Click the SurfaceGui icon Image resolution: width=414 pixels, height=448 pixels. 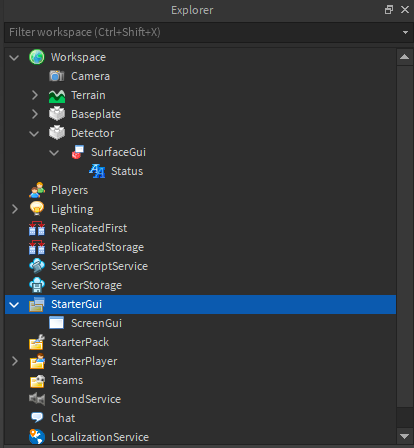tap(77, 152)
